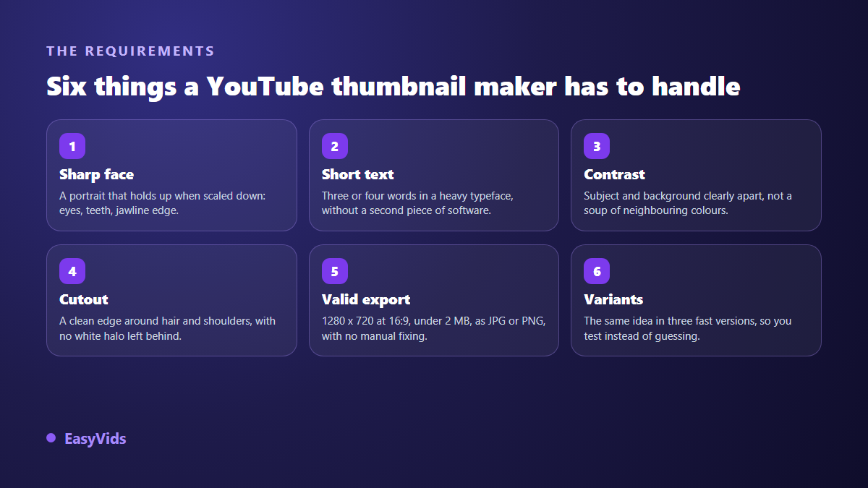Click the number 2 badge

click(335, 146)
